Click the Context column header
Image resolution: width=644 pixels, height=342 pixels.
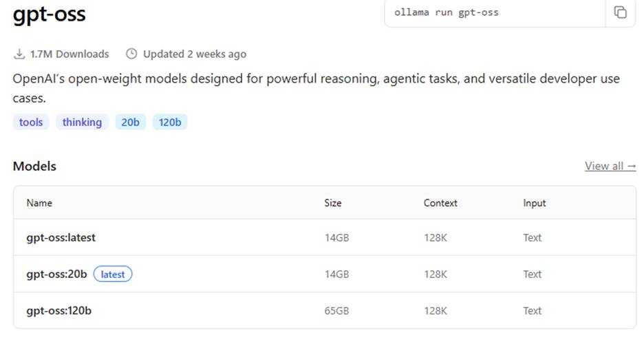(440, 203)
